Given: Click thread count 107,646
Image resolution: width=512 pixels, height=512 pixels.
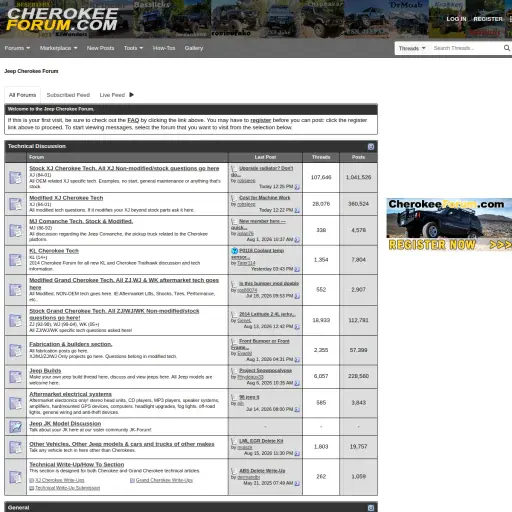Looking at the screenshot, I should (321, 177).
